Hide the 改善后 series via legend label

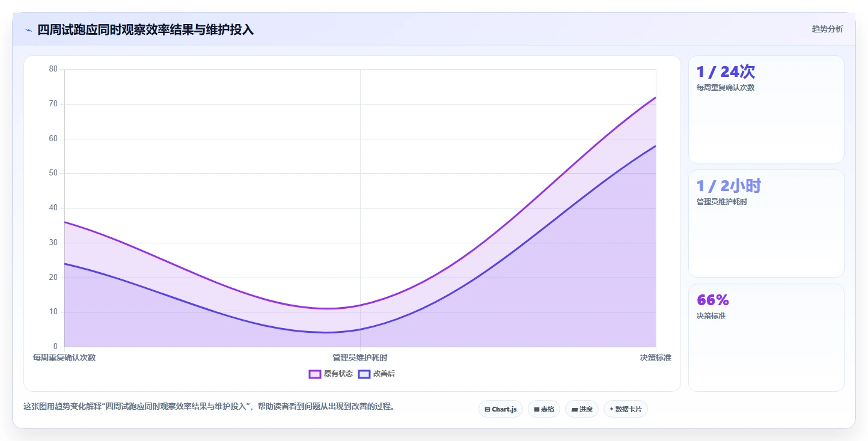pos(384,374)
